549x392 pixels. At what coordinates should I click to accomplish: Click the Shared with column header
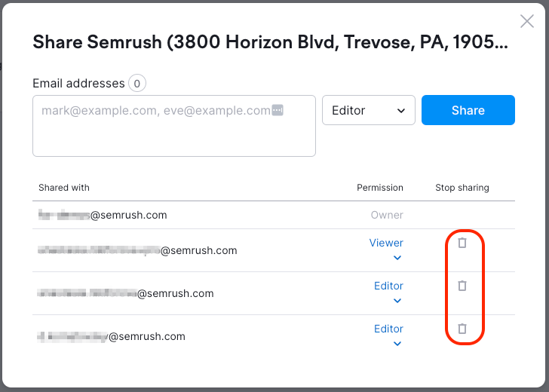click(x=64, y=188)
